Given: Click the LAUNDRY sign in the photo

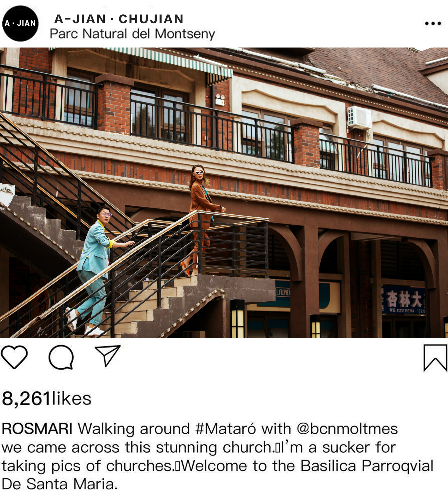Looking at the screenshot, I should (283, 292).
